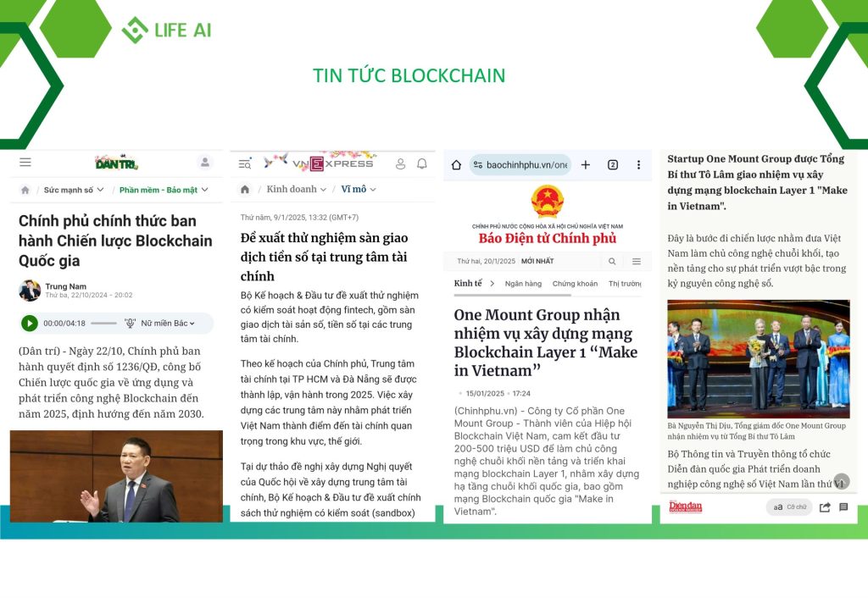The width and height of the screenshot is (868, 598).
Task: Open VnExpress menu search icon
Action: 245,163
